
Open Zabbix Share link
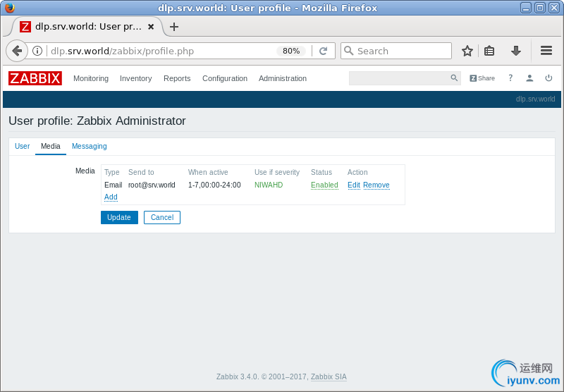pos(482,78)
